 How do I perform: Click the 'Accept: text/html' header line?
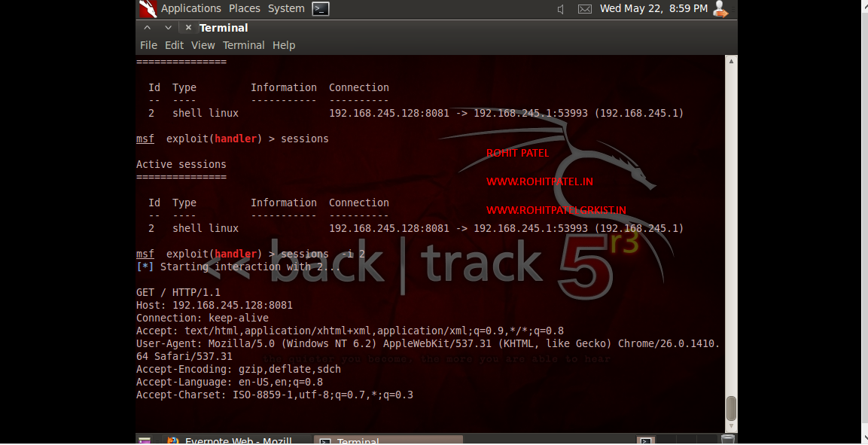click(x=350, y=331)
